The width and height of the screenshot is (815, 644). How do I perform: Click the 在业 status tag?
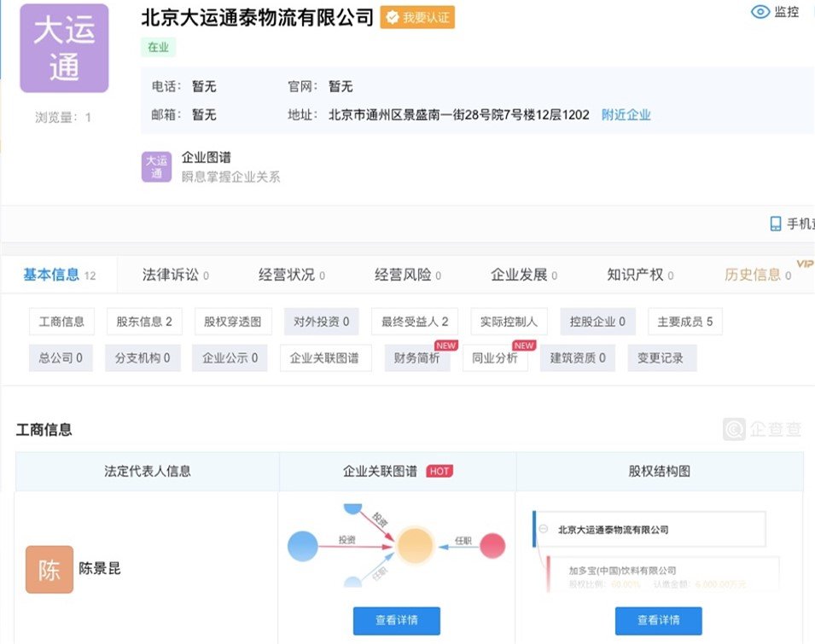pyautogui.click(x=158, y=47)
